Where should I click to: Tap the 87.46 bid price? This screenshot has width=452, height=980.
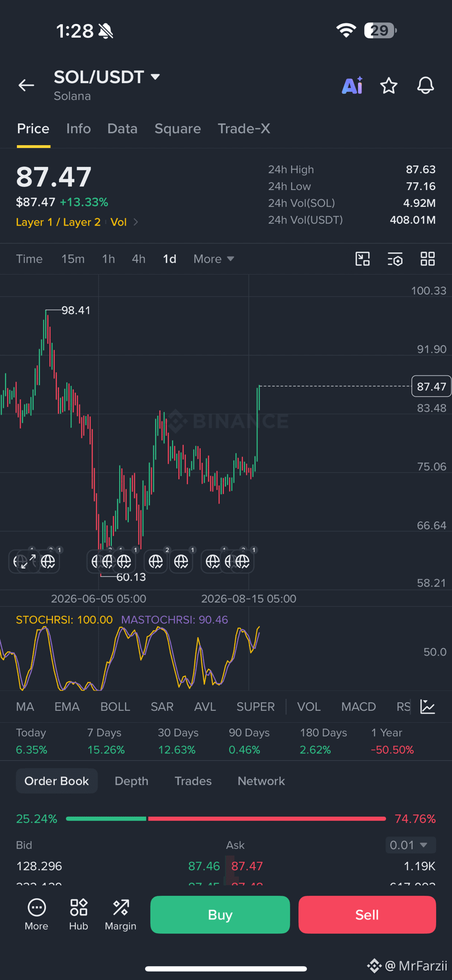coord(204,866)
